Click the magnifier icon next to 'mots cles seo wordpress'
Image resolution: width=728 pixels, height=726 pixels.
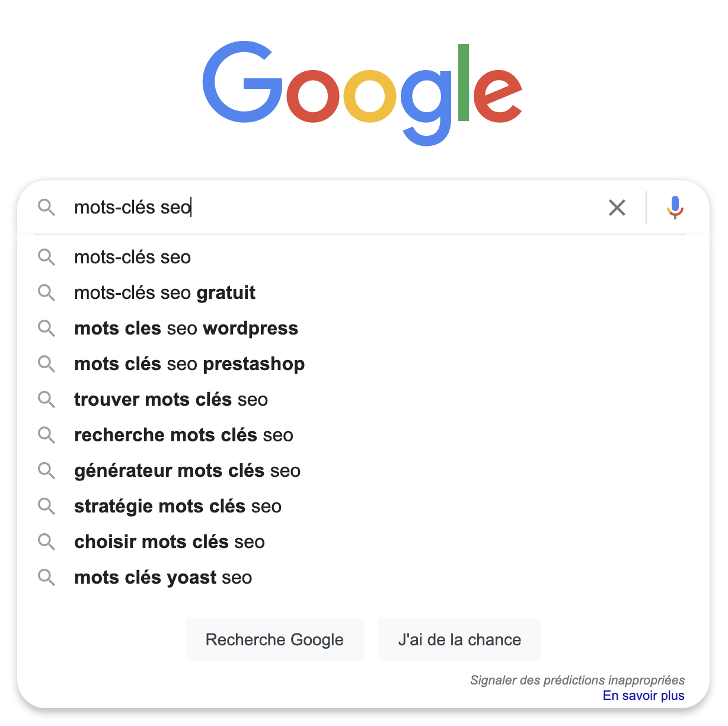point(46,328)
